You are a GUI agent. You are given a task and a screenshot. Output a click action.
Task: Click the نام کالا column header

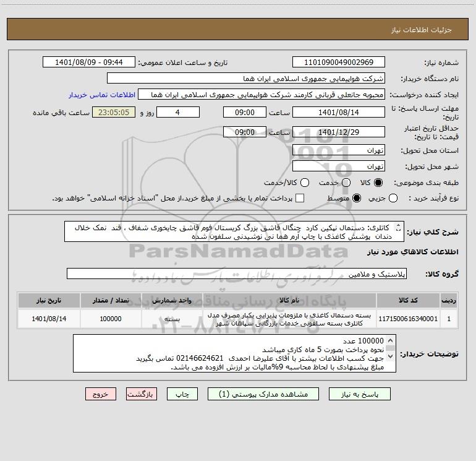[289, 301]
